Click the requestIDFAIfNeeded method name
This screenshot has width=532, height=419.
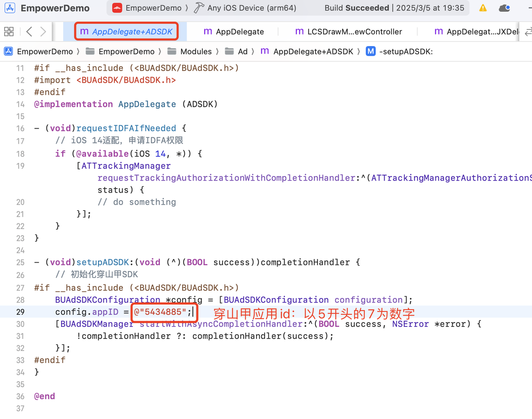(126, 128)
